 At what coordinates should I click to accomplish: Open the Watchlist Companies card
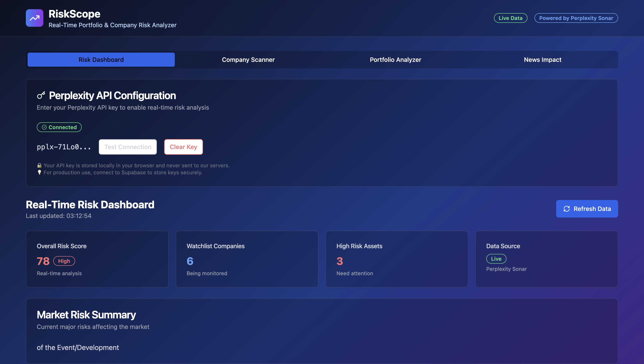[247, 259]
